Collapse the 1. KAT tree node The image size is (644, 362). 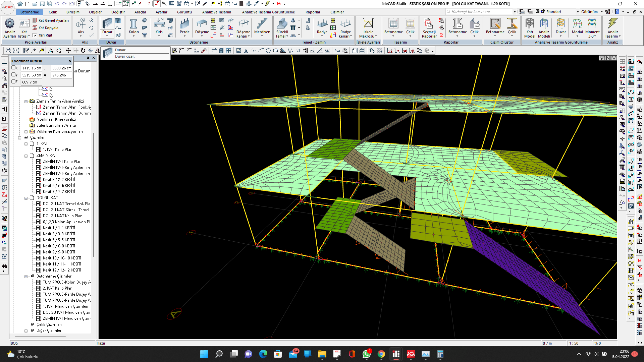(26, 143)
